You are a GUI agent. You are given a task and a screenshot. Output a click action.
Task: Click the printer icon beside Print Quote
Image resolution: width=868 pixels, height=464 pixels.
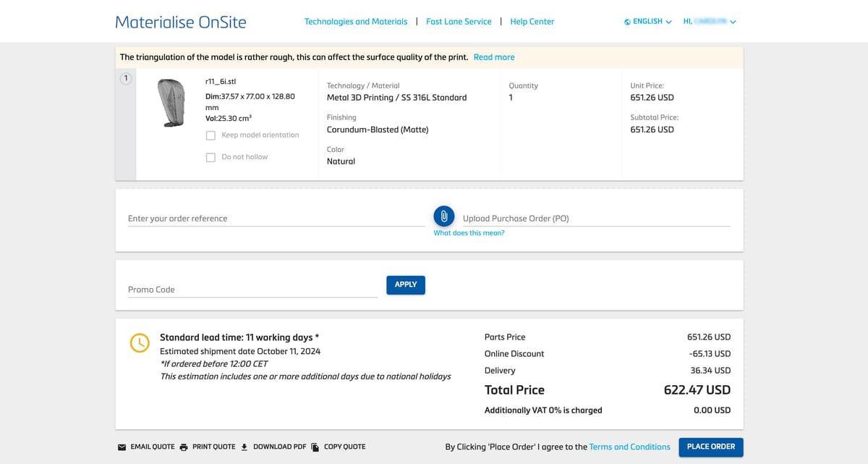tap(184, 447)
